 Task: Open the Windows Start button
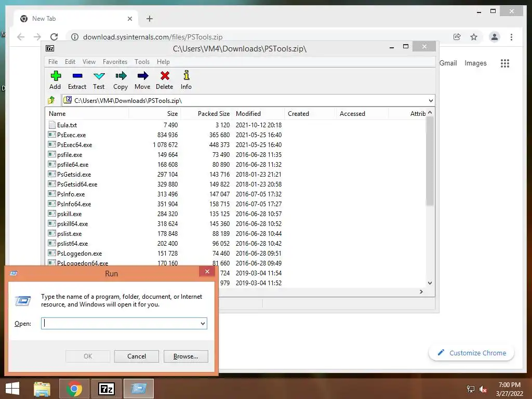click(12, 389)
